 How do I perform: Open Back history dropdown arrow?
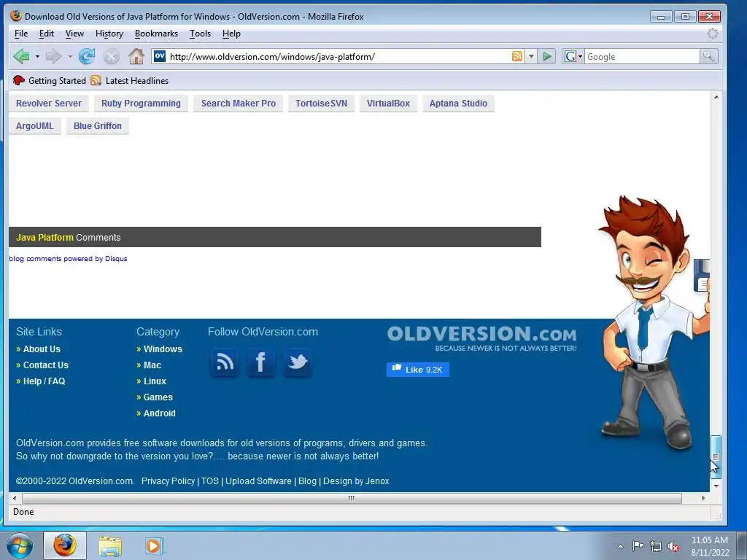[x=37, y=57]
